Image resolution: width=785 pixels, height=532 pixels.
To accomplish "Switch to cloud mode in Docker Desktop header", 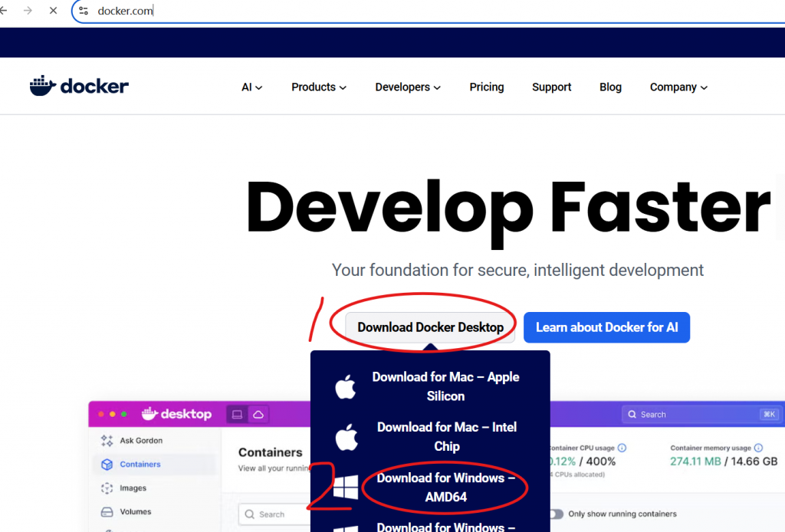I will 258,414.
